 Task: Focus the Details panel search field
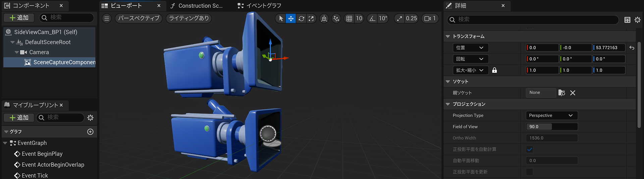(x=533, y=20)
